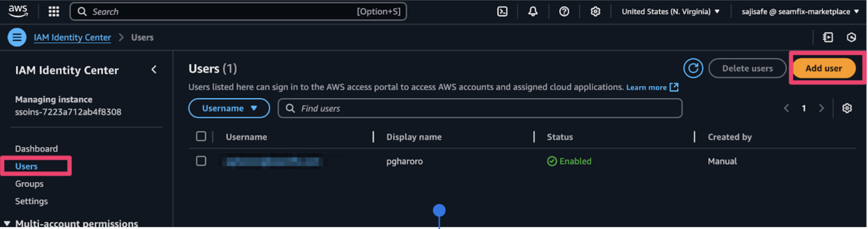This screenshot has width=868, height=229.
Task: Open the panel icon beside the breadcrumb bar
Action: pos(828,37)
